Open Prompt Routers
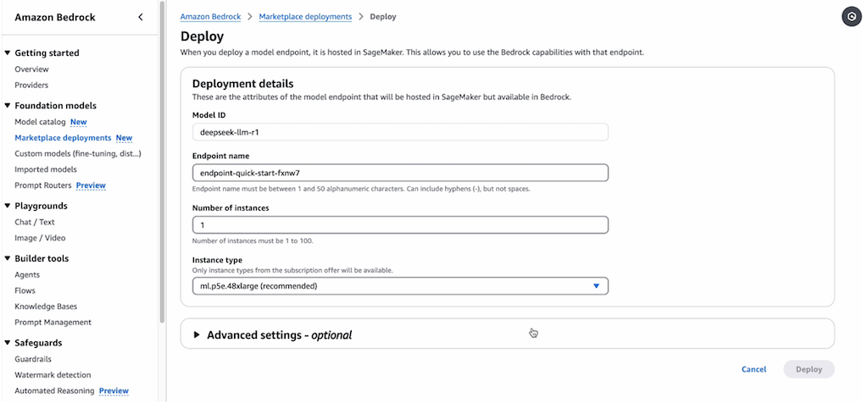Image resolution: width=868 pixels, height=403 pixels. pyautogui.click(x=43, y=185)
